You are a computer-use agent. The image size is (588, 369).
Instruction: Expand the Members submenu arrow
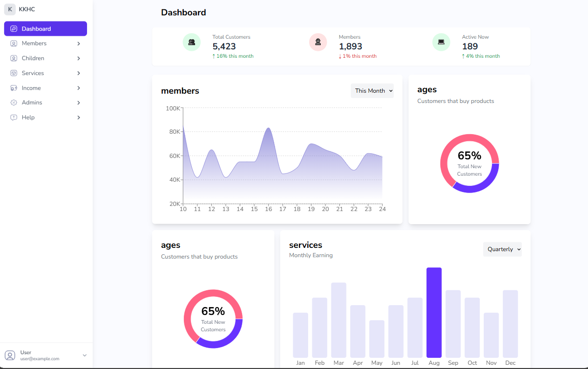(79, 43)
